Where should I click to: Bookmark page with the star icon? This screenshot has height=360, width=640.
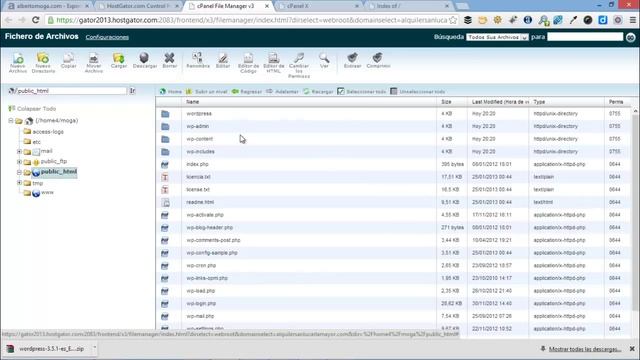coord(453,20)
